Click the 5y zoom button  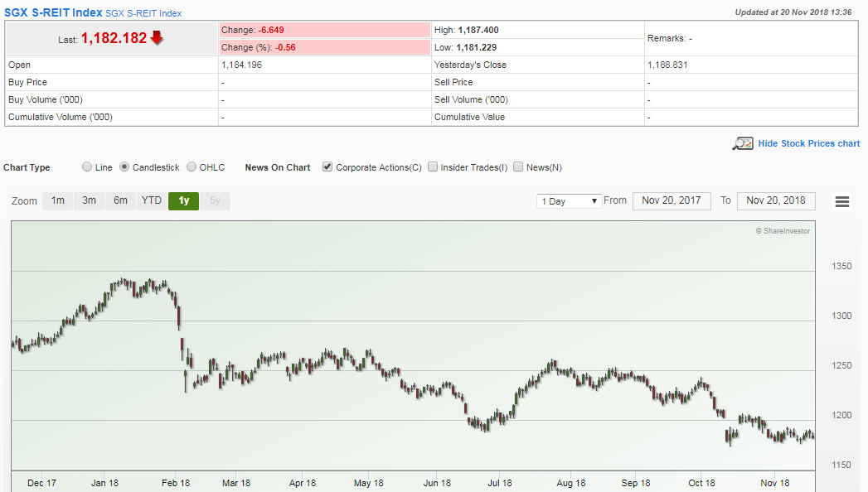click(x=215, y=200)
